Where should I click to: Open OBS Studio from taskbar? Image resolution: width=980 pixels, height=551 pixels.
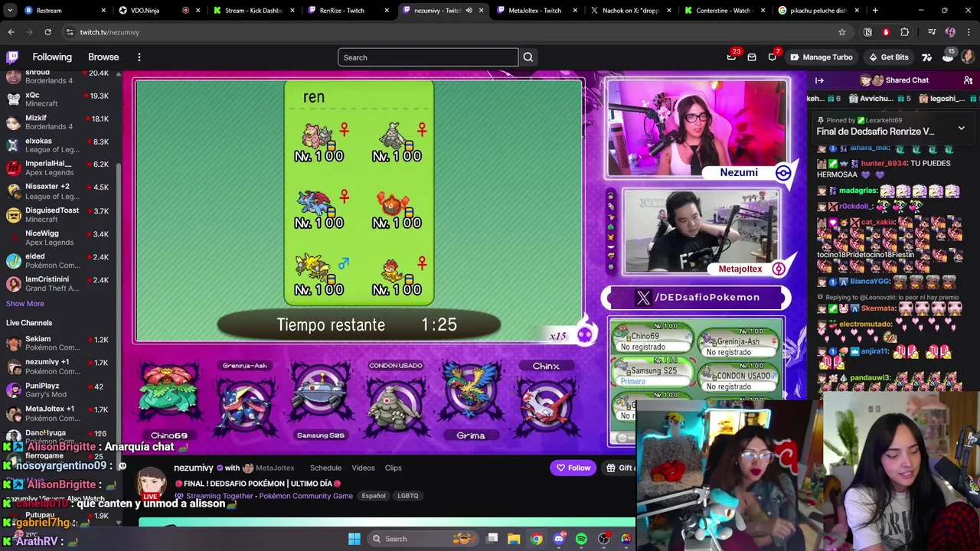(x=604, y=539)
